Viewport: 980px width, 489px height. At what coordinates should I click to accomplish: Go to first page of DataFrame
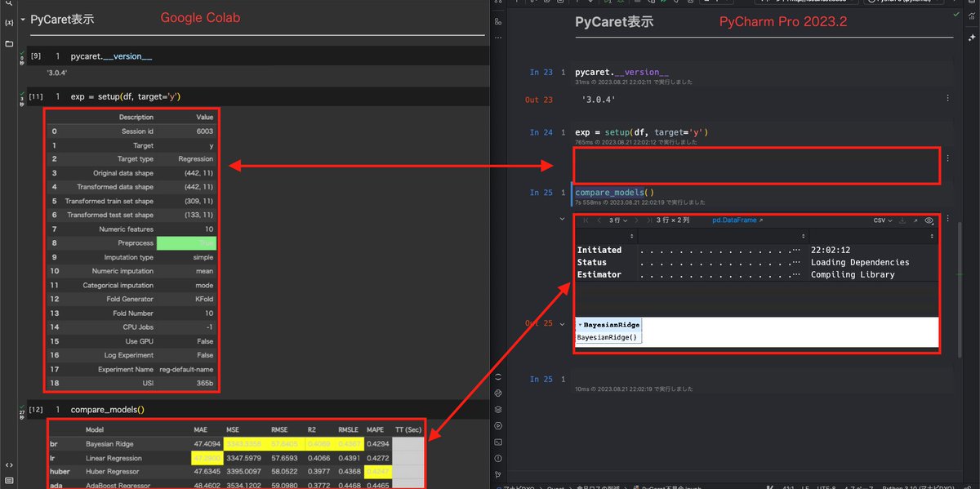tap(586, 220)
